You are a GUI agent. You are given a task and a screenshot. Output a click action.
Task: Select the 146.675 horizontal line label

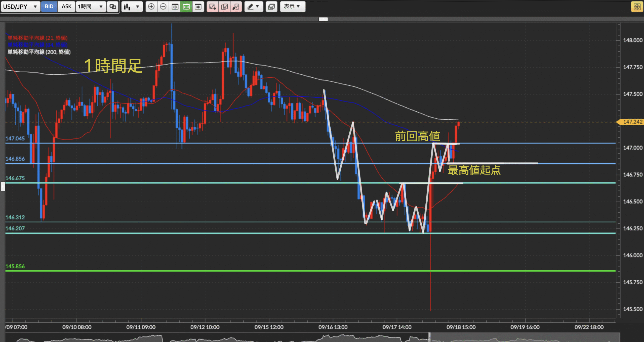pyautogui.click(x=15, y=178)
